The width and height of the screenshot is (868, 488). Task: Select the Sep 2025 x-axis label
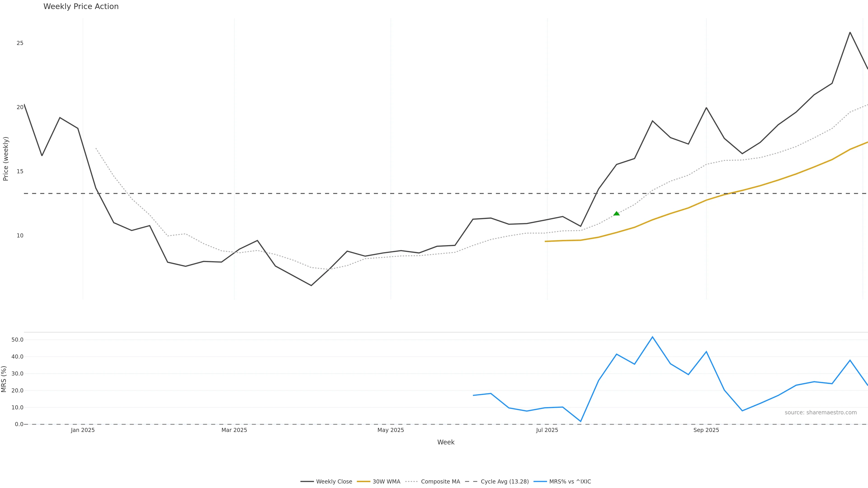click(x=706, y=430)
